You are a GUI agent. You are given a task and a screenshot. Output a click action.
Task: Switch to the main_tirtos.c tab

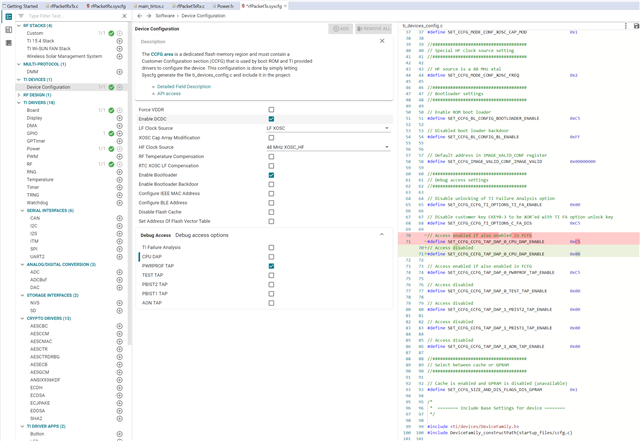coord(149,6)
